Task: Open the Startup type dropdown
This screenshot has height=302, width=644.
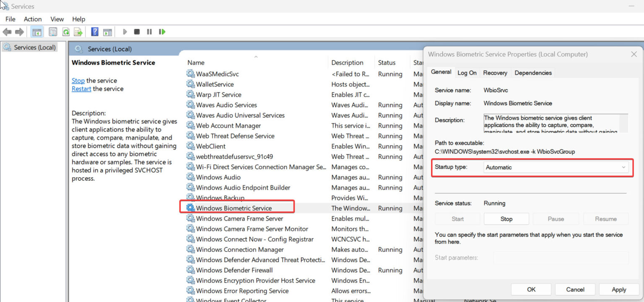Action: point(623,167)
